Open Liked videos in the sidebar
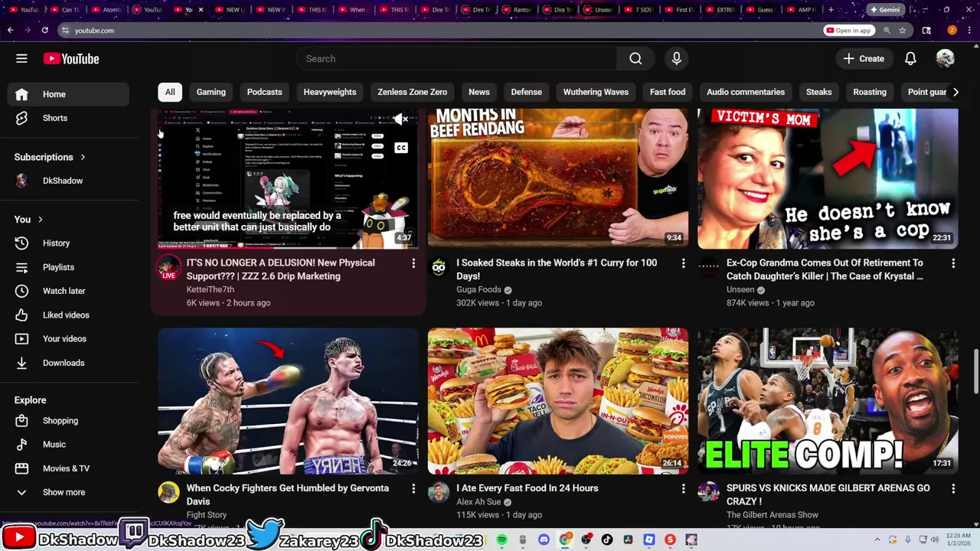Viewport: 980px width, 551px height. point(70,315)
